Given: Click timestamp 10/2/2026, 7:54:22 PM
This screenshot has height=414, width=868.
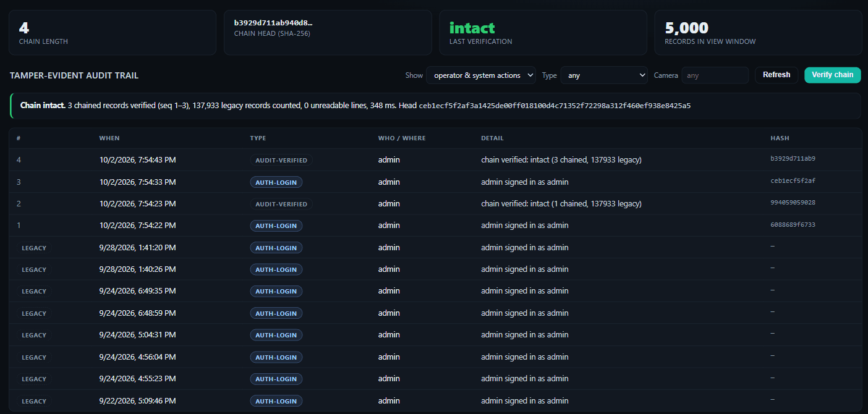Looking at the screenshot, I should (x=137, y=226).
